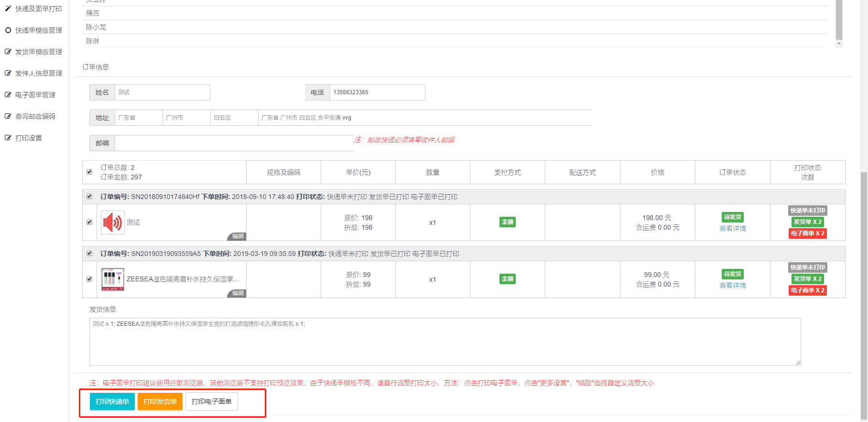The width and height of the screenshot is (868, 422).
Task: Click the name list scrollbar down arrow
Action: [x=839, y=44]
